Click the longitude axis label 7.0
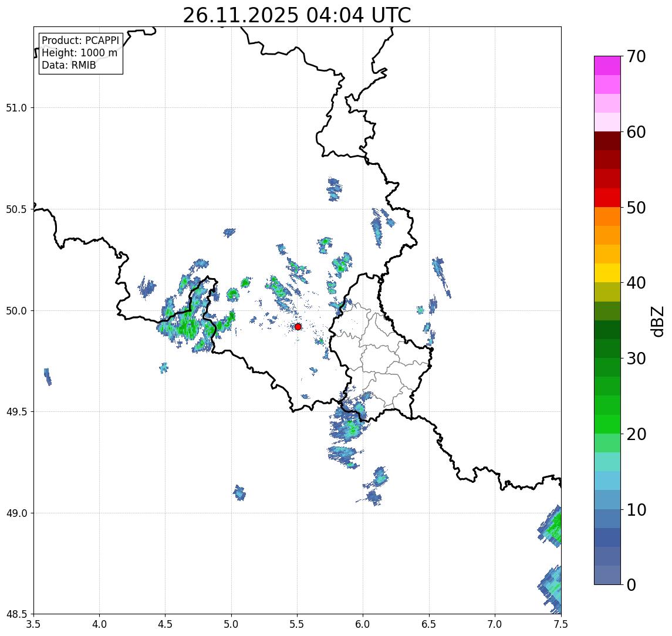The image size is (672, 636). coord(495,624)
